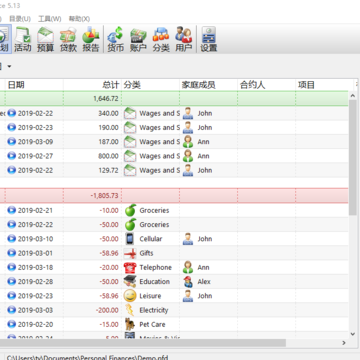This screenshot has height=360, width=360.
Task: Select the date 2019-03-01
Action: tap(35, 253)
